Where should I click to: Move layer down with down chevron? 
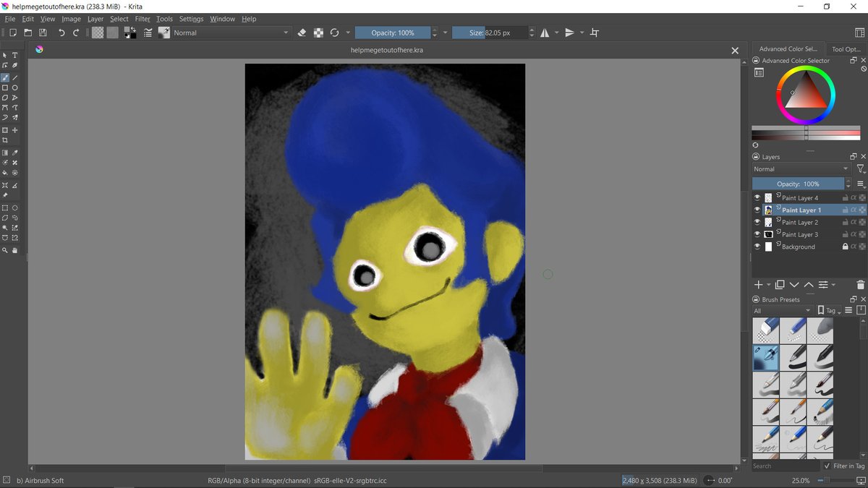point(794,285)
